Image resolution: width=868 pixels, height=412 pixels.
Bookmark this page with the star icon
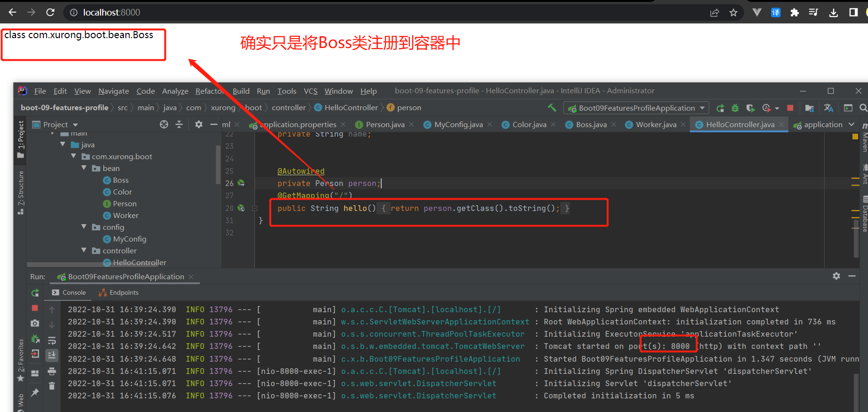pos(733,13)
